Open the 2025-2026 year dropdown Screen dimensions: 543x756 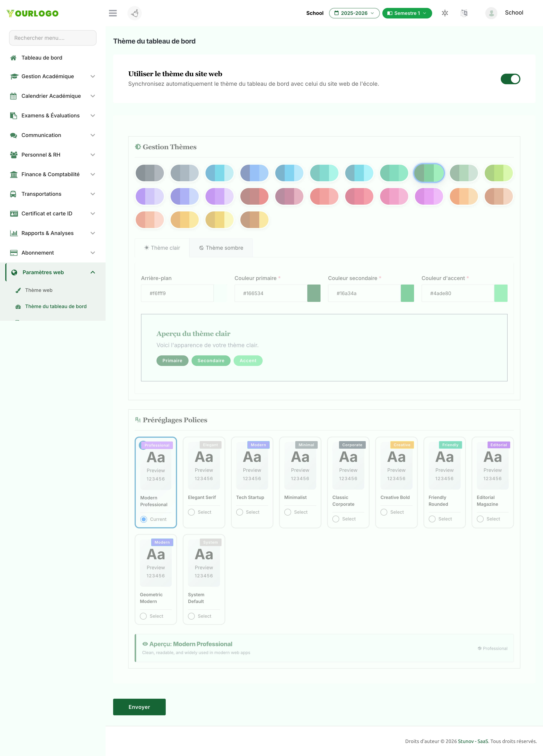[x=354, y=13]
